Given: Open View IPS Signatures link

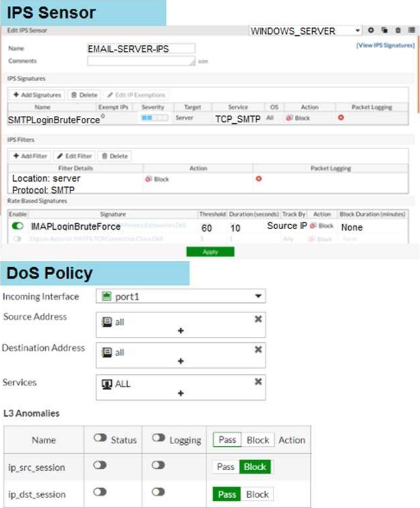Looking at the screenshot, I should click(x=385, y=45).
